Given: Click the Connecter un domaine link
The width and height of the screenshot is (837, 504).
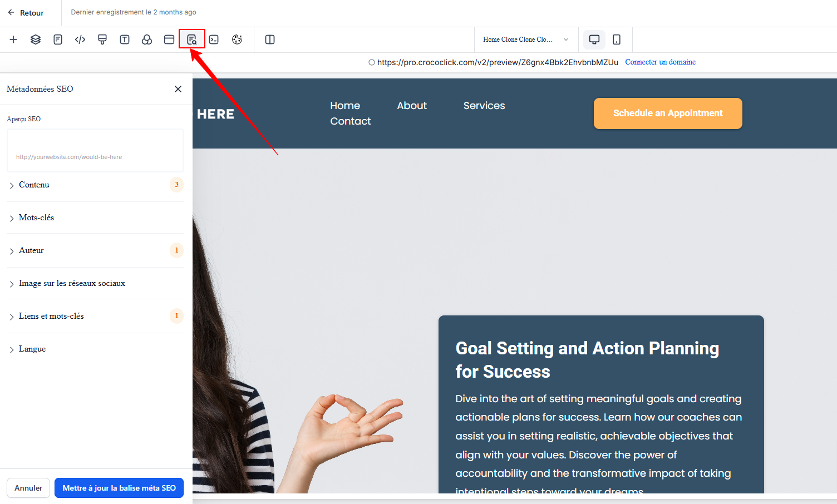Looking at the screenshot, I should pyautogui.click(x=660, y=62).
